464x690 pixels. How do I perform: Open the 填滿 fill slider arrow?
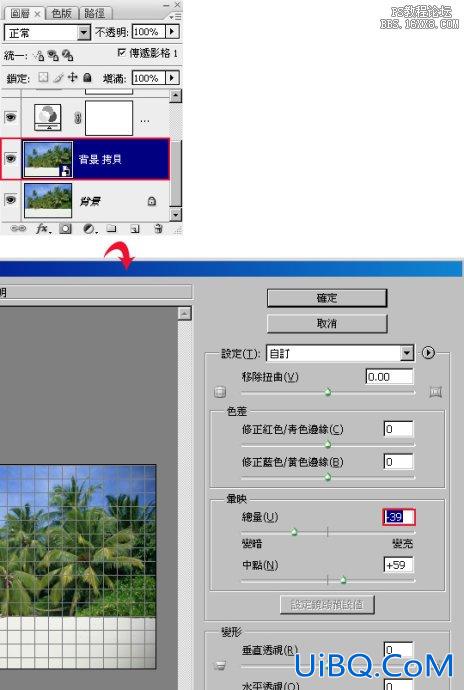point(172,78)
